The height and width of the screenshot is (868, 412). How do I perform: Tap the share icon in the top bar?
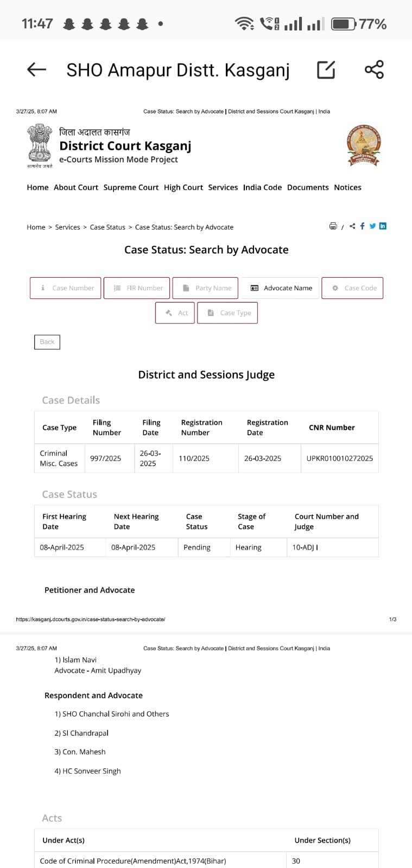pyautogui.click(x=374, y=69)
